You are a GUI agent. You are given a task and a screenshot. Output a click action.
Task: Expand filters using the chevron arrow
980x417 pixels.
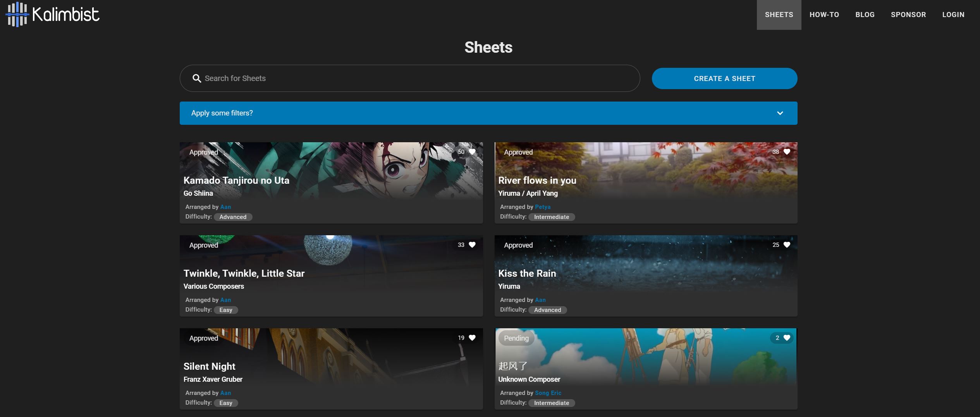point(780,113)
